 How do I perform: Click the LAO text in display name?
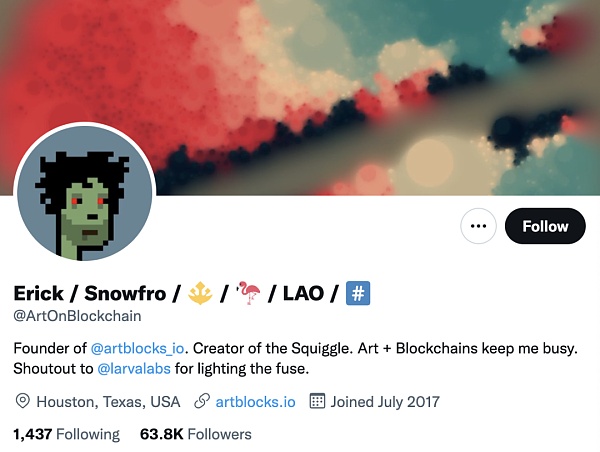[303, 294]
